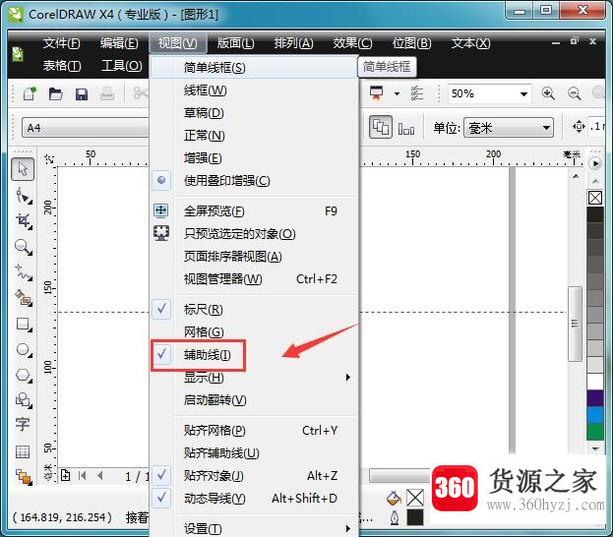Enable Snap to Guidelines 贴齐辅助线(U)
The width and height of the screenshot is (613, 537).
point(254,453)
